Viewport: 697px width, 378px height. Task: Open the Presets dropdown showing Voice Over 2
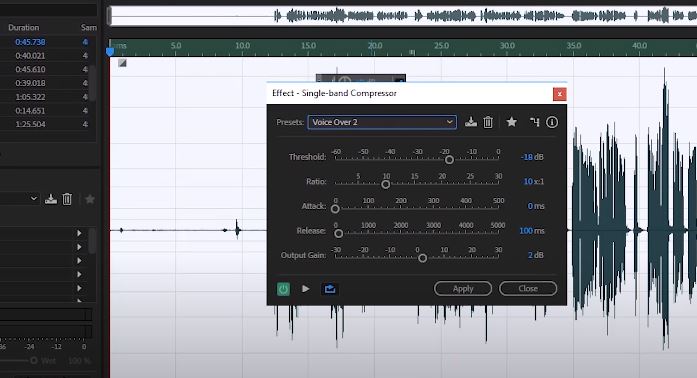[382, 122]
